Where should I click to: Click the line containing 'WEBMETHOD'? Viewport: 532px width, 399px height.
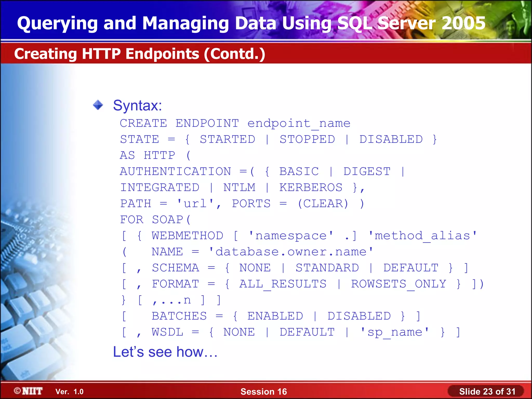click(x=299, y=236)
